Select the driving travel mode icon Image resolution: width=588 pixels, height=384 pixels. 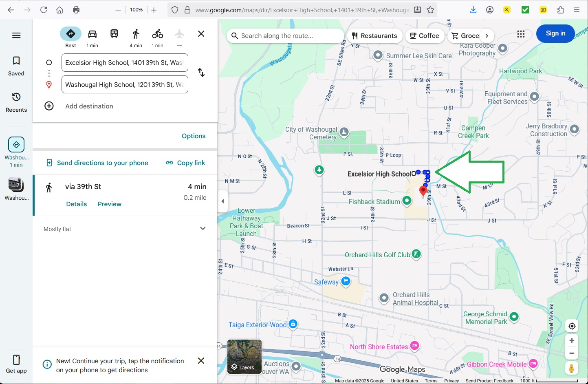point(92,34)
